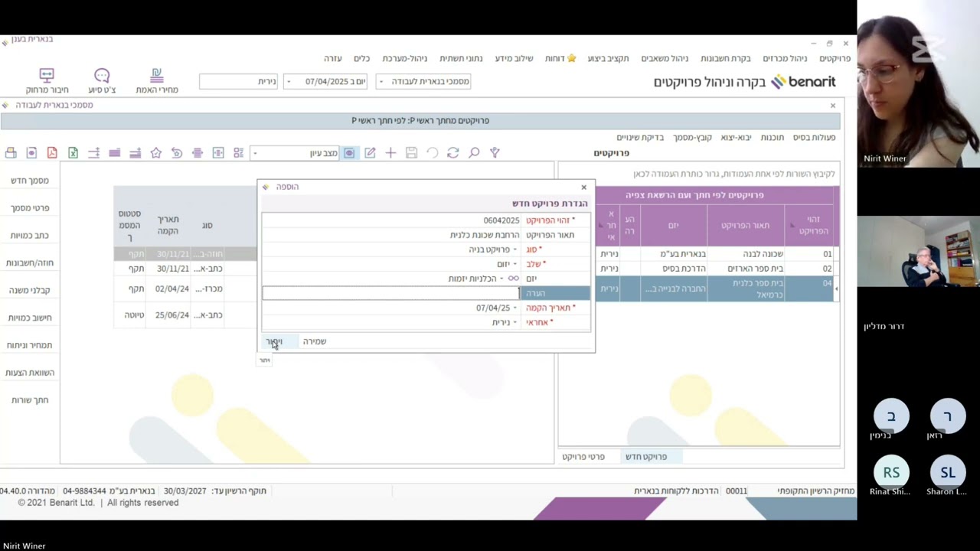Click document row dated 02/04/24
This screenshot has width=980, height=551.
pos(185,289)
